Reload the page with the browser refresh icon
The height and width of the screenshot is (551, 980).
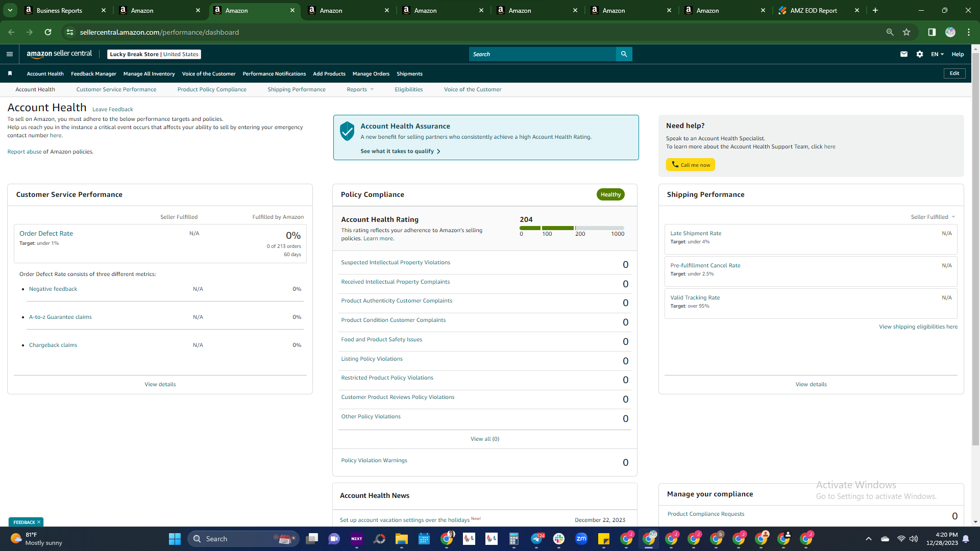coord(48,32)
